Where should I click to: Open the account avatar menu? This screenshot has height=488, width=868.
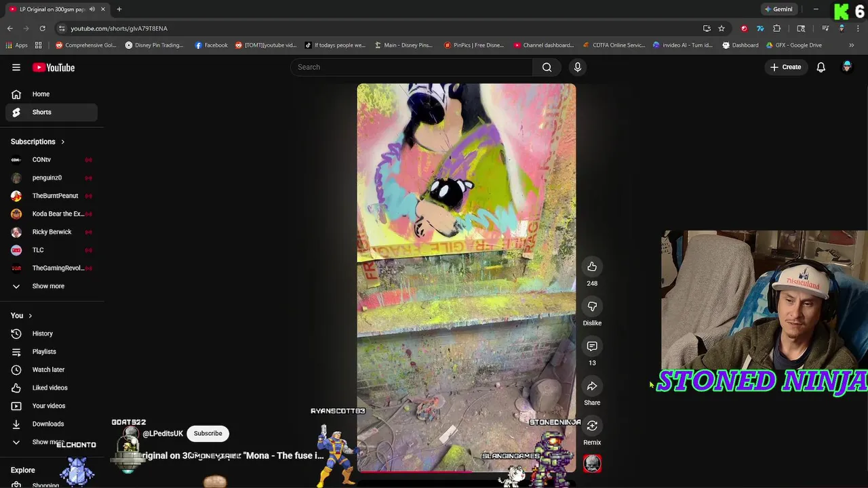click(x=847, y=67)
